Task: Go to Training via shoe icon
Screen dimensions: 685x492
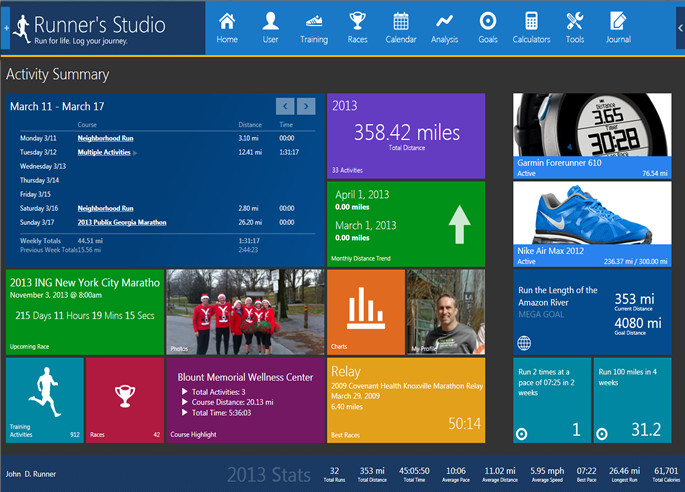Action: coord(314,28)
